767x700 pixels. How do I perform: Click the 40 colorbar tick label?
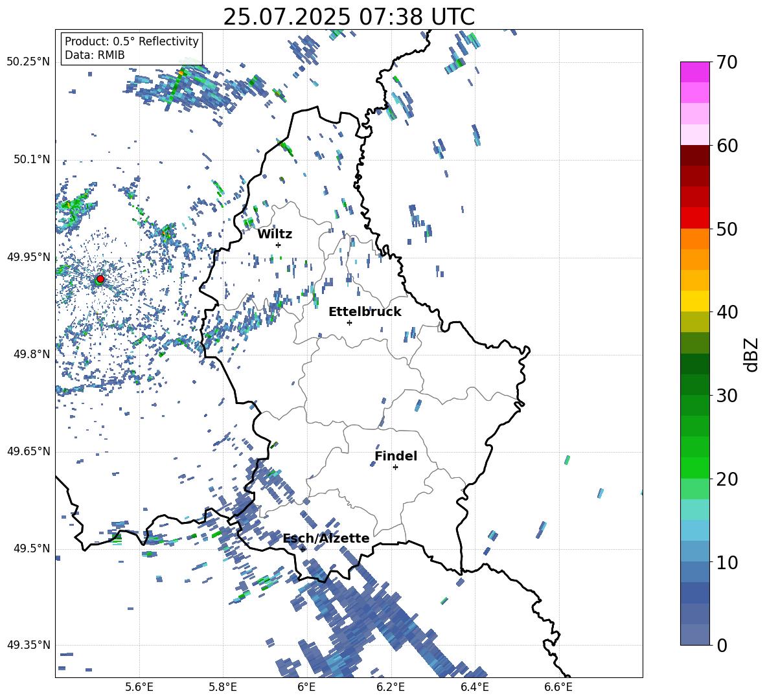click(727, 312)
